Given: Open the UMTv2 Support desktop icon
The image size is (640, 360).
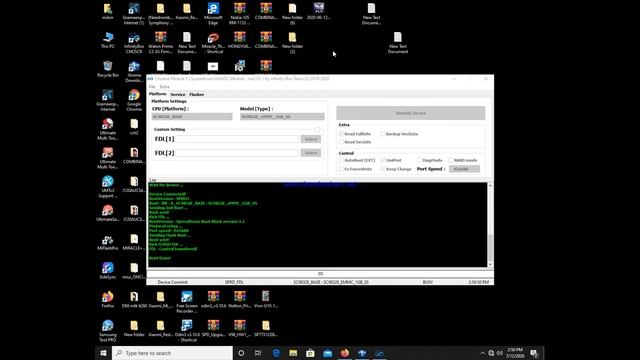Looking at the screenshot, I should 108,187.
